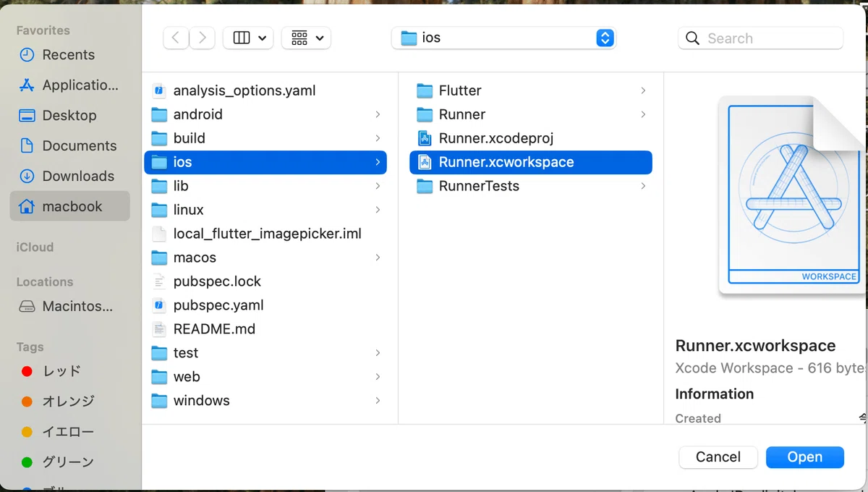Viewport: 868px width, 492px height.
Task: Click the Flutter folder icon
Action: pos(425,90)
